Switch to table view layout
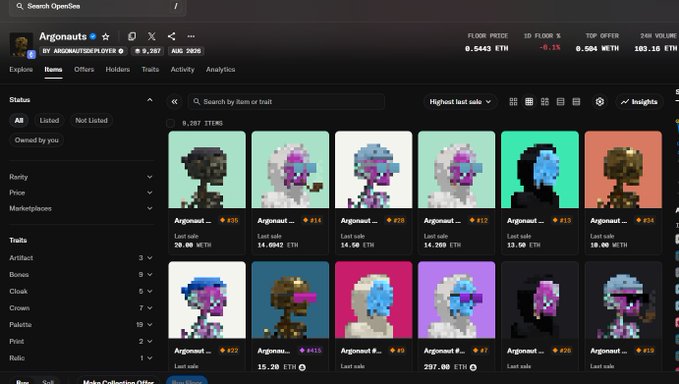679x384 pixels. [x=576, y=102]
